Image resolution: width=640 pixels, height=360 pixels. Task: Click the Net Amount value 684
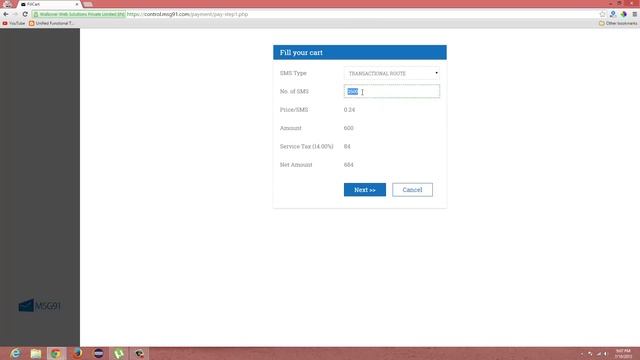(x=349, y=165)
